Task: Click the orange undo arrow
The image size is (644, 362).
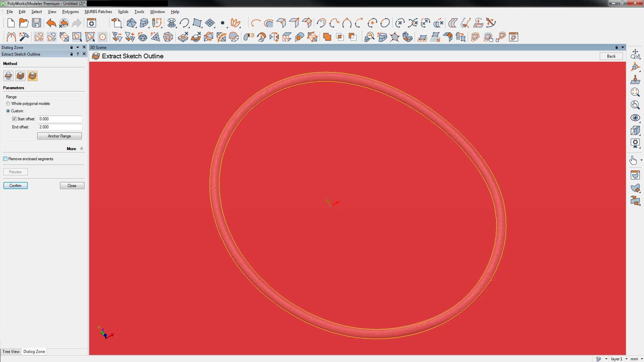Action: (x=51, y=23)
